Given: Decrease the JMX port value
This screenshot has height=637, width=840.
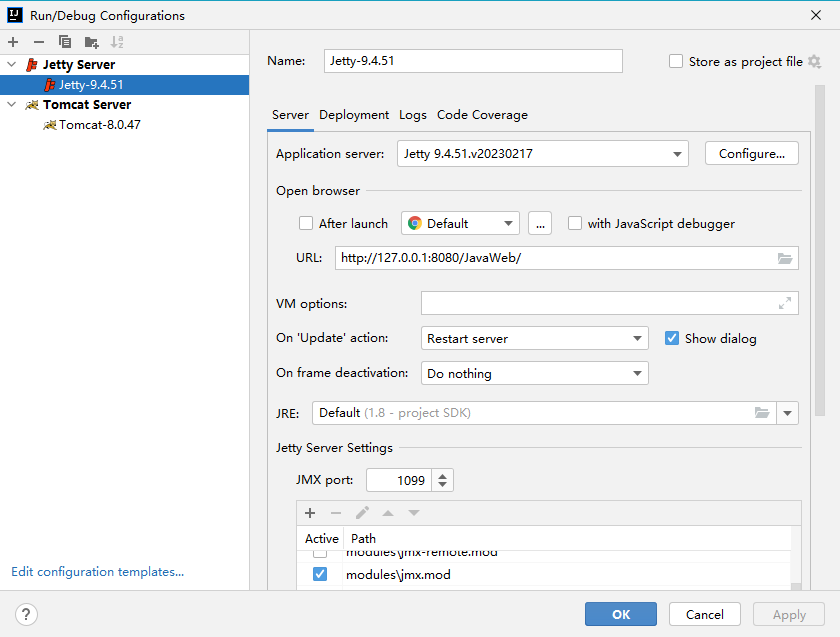Looking at the screenshot, I should [x=442, y=484].
